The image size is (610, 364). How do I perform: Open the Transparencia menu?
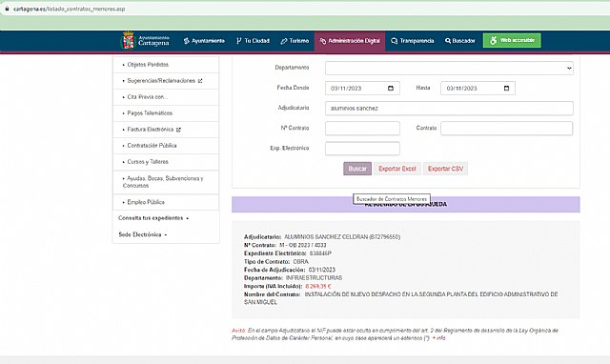click(412, 41)
